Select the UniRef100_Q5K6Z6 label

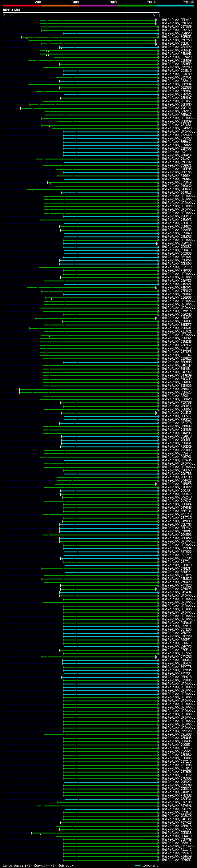(x=177, y=389)
